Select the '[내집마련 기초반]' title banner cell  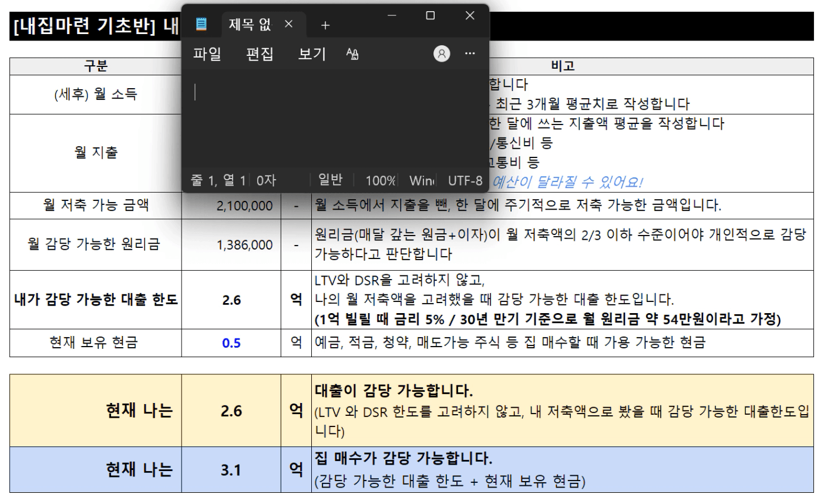pyautogui.click(x=96, y=26)
